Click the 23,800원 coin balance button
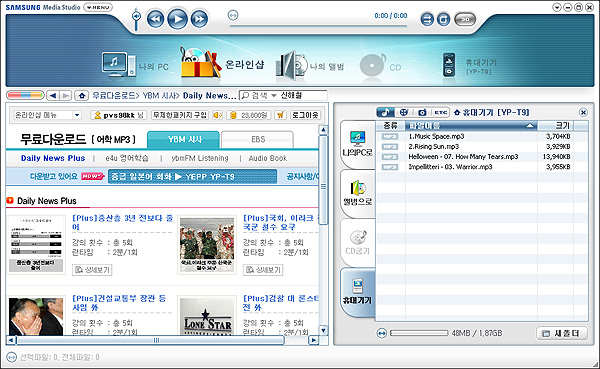 coord(249,115)
